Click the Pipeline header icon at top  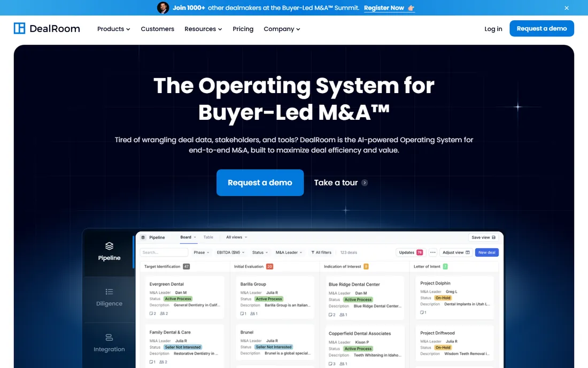tap(143, 237)
